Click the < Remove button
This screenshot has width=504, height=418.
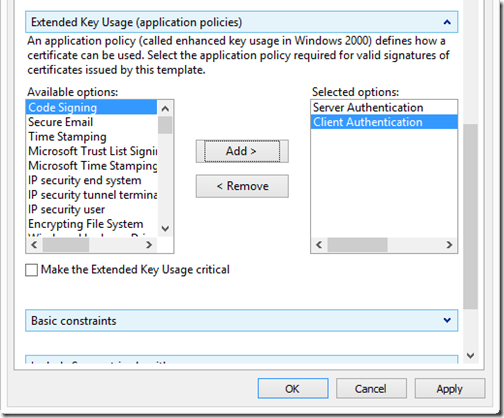[x=242, y=186]
